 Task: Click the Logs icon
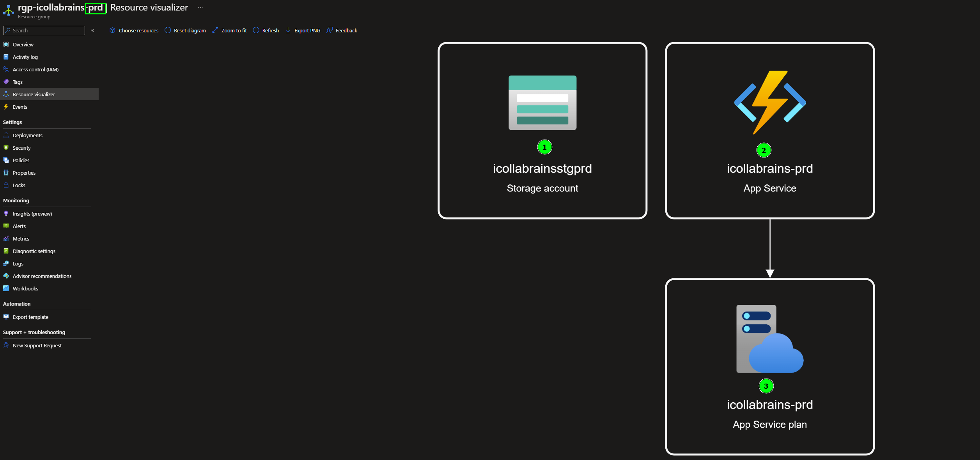6,264
